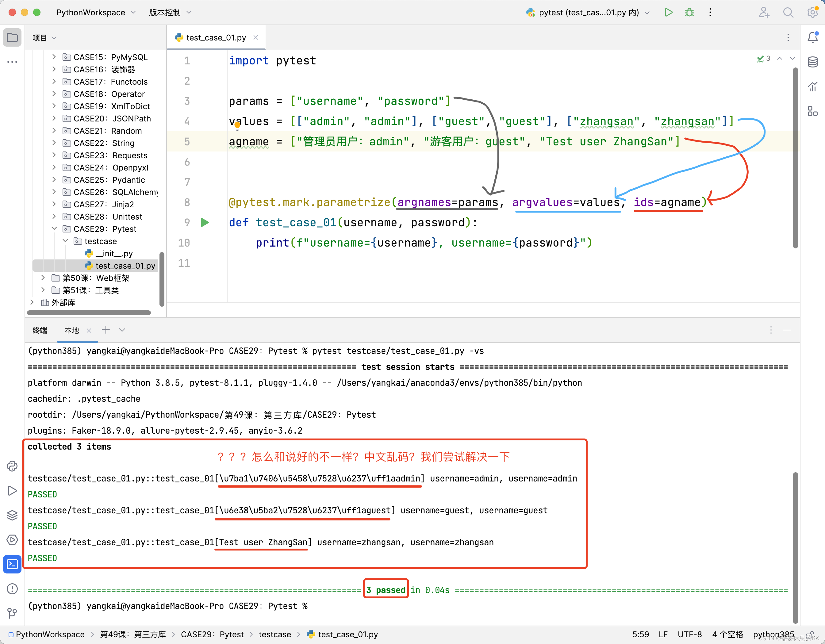
Task: Run the pytest configuration from the toolbar
Action: (668, 13)
